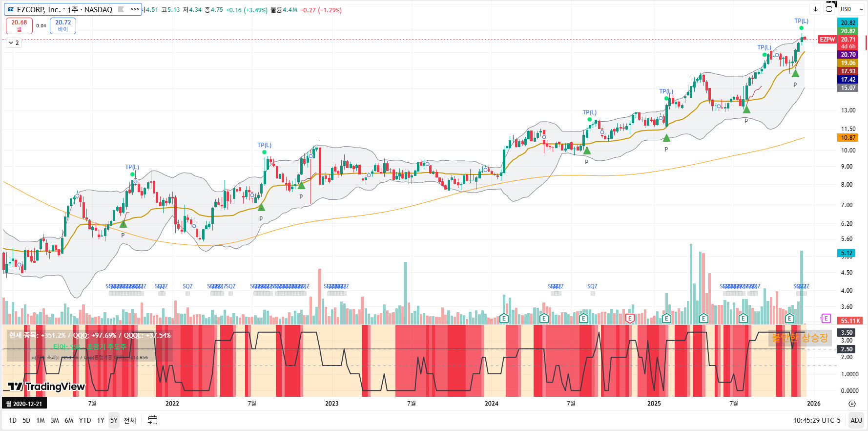Click the 0.04 spread value
This screenshot has width=868, height=431.
click(x=41, y=26)
